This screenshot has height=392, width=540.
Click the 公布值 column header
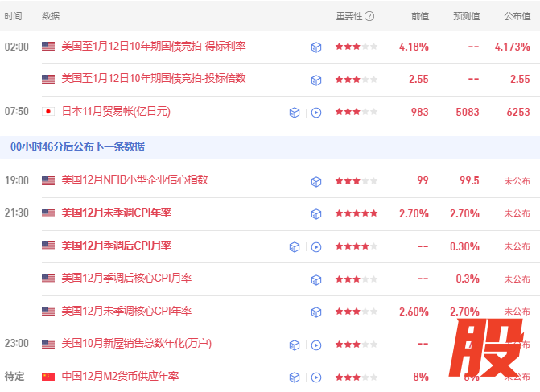(x=517, y=16)
